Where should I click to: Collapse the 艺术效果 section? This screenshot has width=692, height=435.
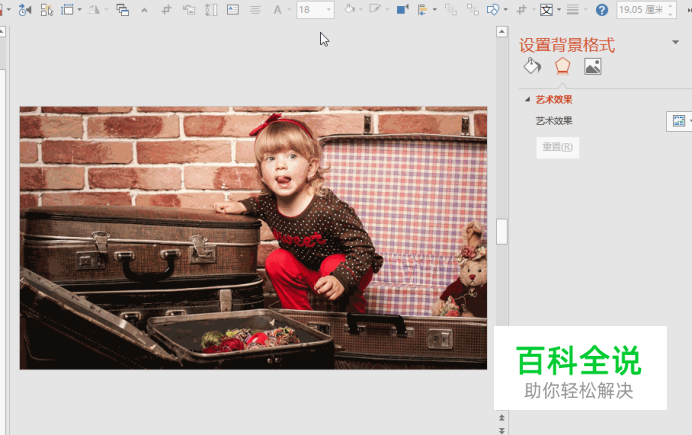coord(527,99)
